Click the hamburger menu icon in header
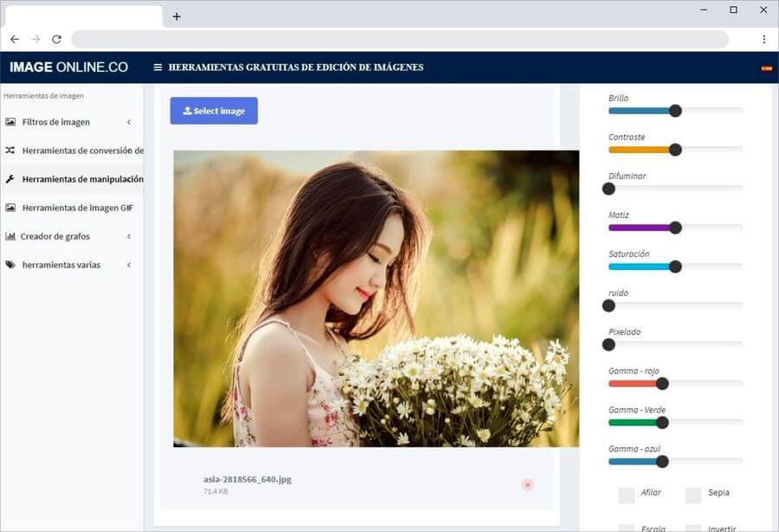Image resolution: width=779 pixels, height=532 pixels. [158, 67]
